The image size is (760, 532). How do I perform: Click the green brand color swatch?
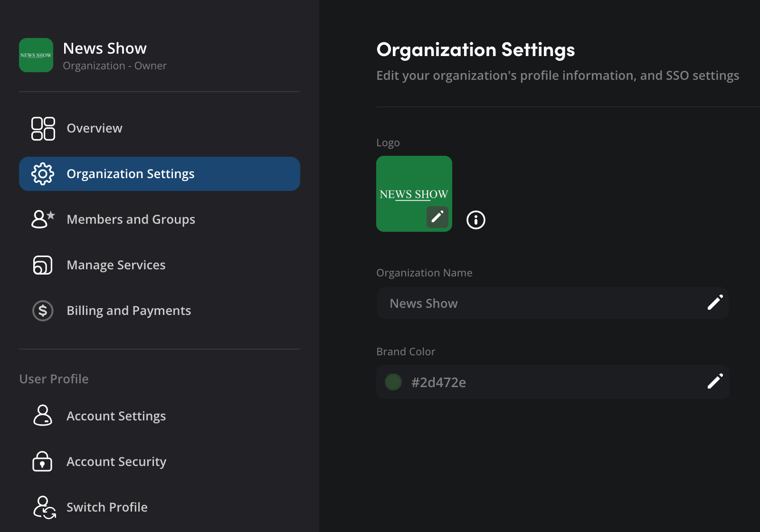pos(393,382)
